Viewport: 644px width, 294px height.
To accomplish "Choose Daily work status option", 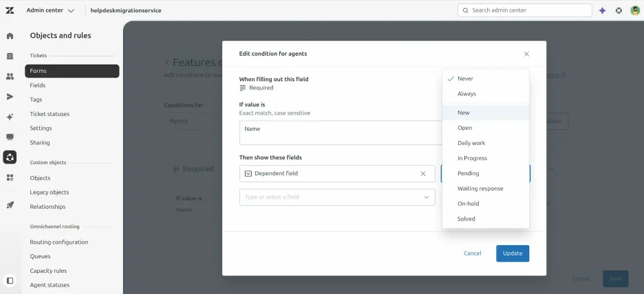I will coord(486,143).
